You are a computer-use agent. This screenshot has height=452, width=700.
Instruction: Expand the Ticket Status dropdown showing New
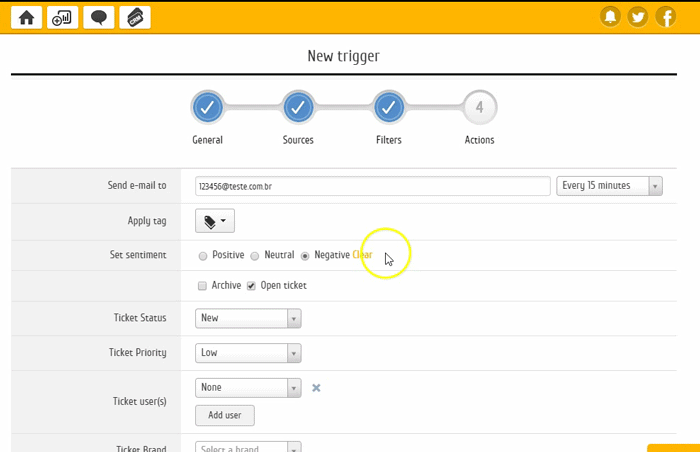click(x=248, y=318)
